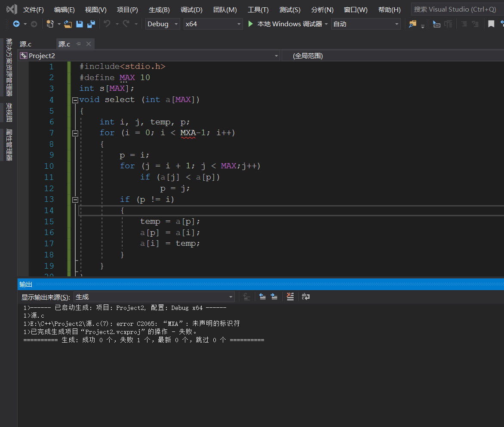Expand the Project2 scope dropdown
This screenshot has width=504, height=427.
[x=149, y=56]
